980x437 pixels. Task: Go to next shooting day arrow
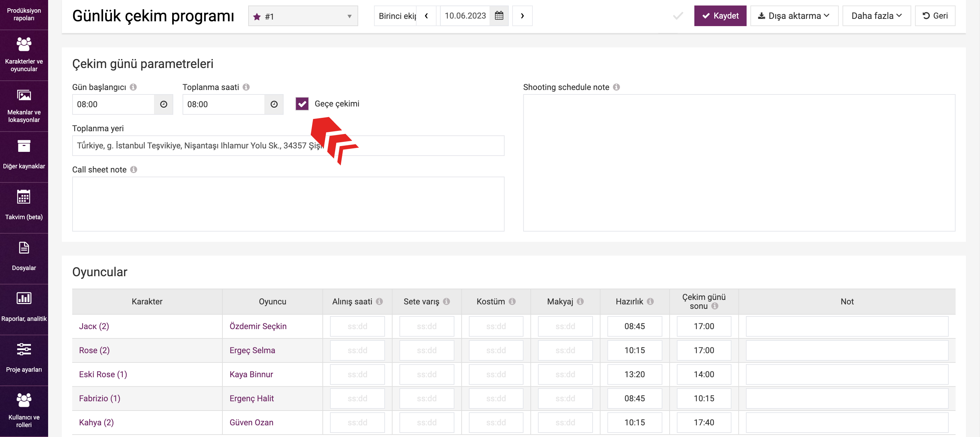click(x=522, y=16)
